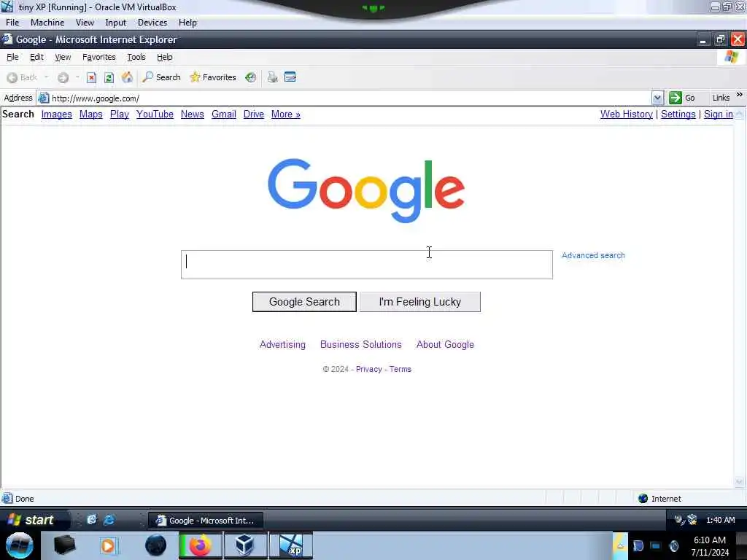Open the VirtualBox Help menu
This screenshot has width=747, height=560.
[x=187, y=23]
